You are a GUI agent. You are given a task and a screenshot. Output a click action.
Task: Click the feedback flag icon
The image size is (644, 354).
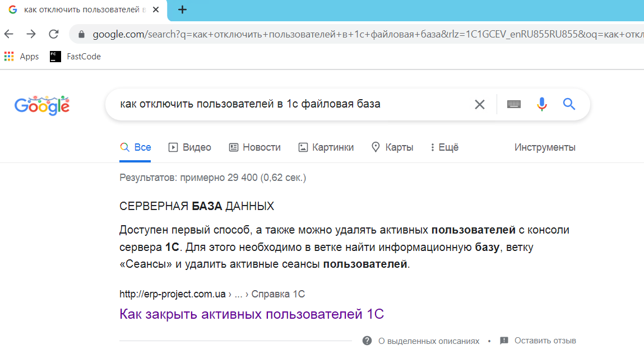[504, 341]
